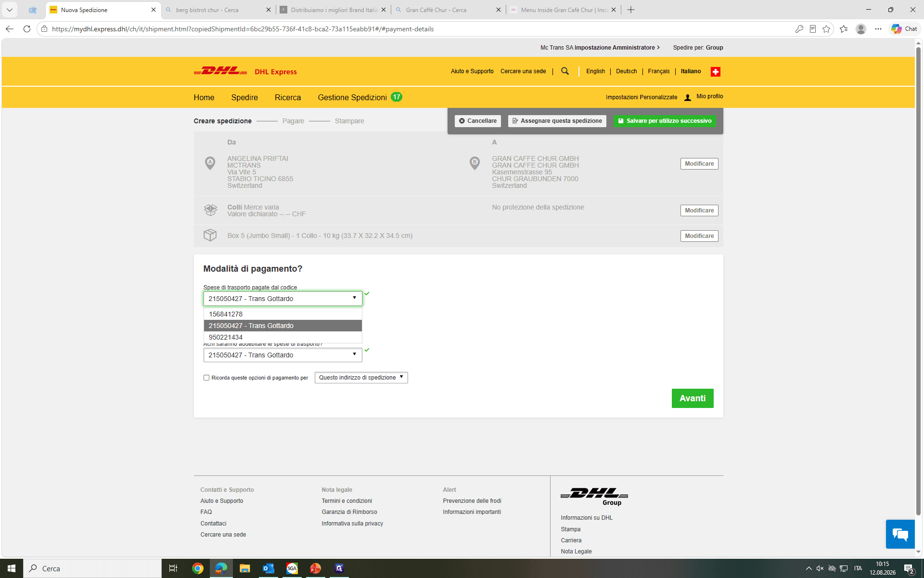Open Chrome from the taskbar

(197, 568)
